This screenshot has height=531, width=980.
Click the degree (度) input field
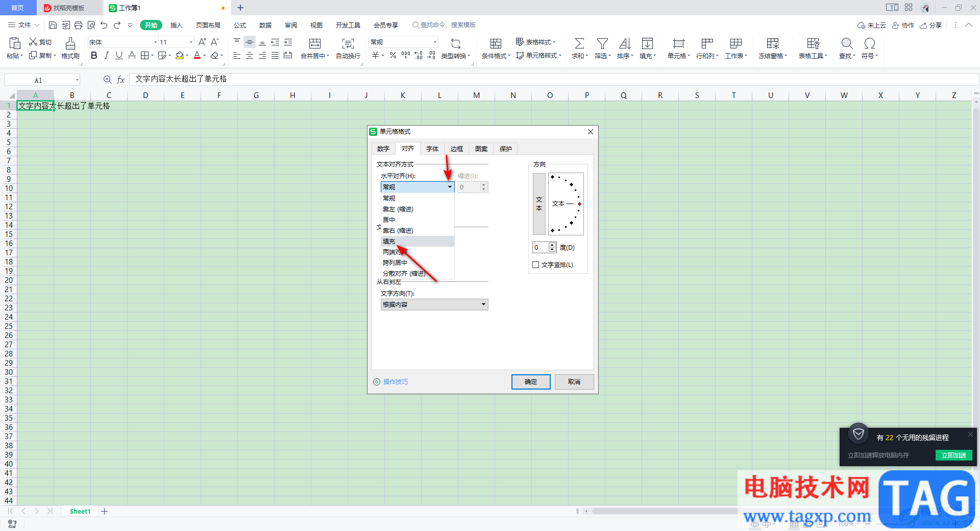(541, 247)
